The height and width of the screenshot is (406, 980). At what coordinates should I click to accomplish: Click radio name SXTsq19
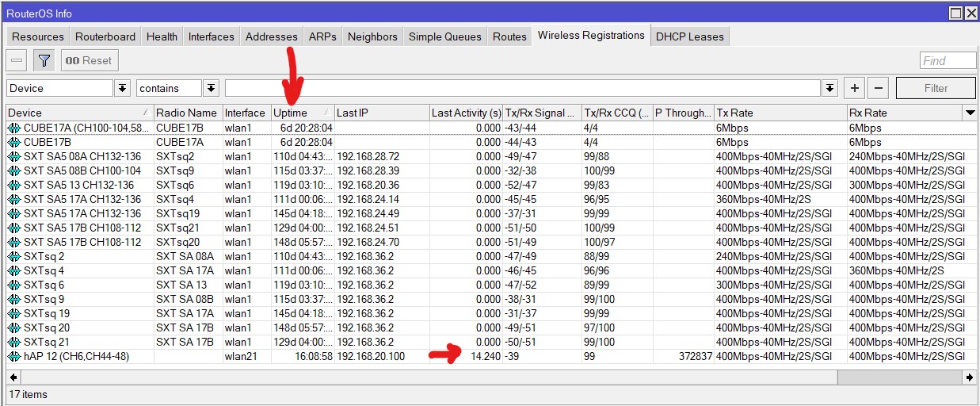177,213
